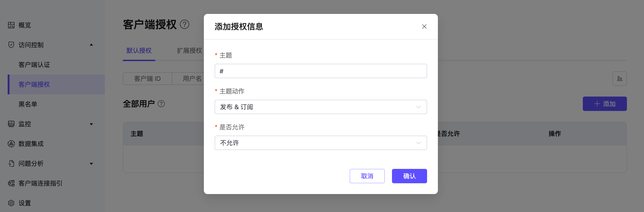Click help icon beside 全部用户 heading
This screenshot has height=212, width=644.
(161, 104)
